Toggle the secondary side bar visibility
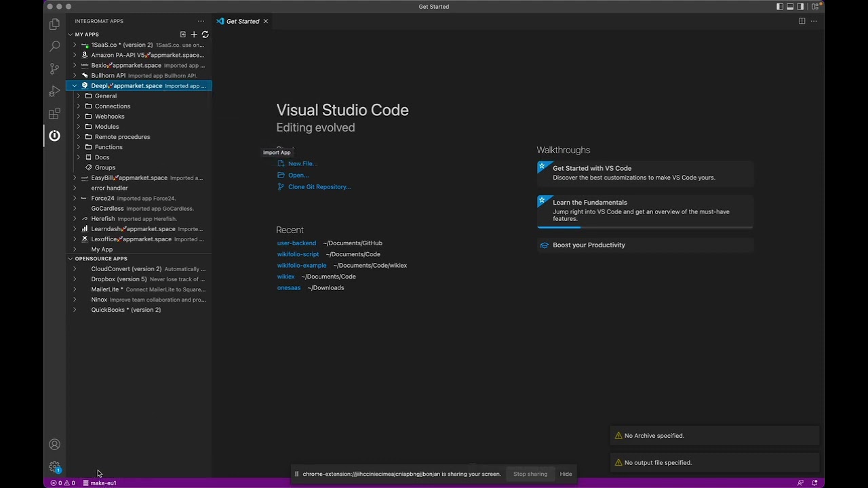 coord(801,7)
